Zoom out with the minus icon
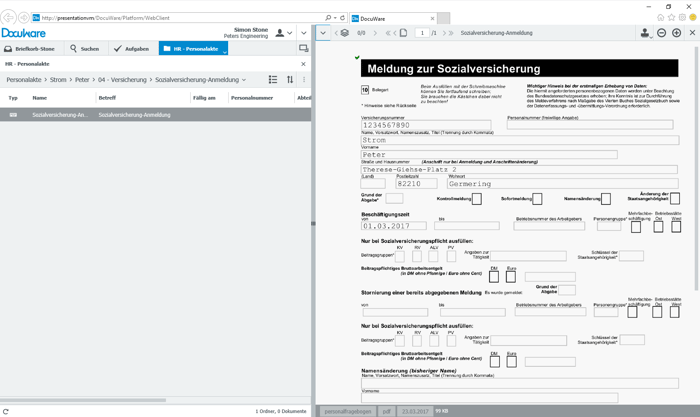Viewport: 700px width, 417px height. (x=662, y=33)
